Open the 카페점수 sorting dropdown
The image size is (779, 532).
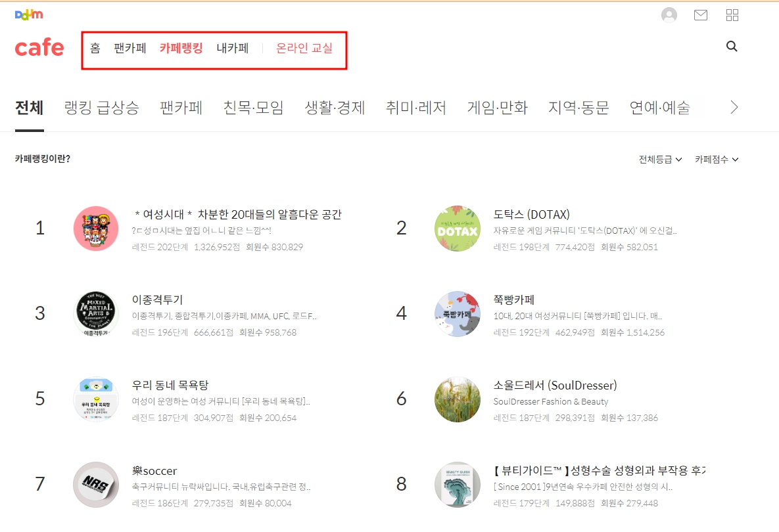point(716,159)
